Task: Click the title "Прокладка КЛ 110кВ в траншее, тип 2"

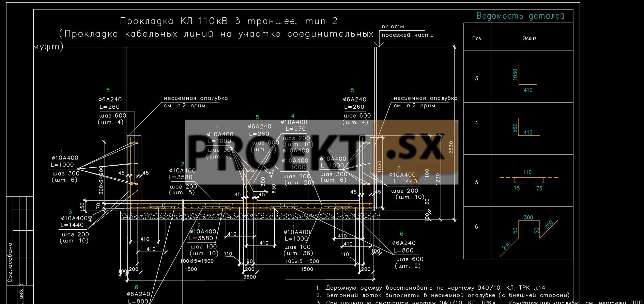Action: (229, 21)
